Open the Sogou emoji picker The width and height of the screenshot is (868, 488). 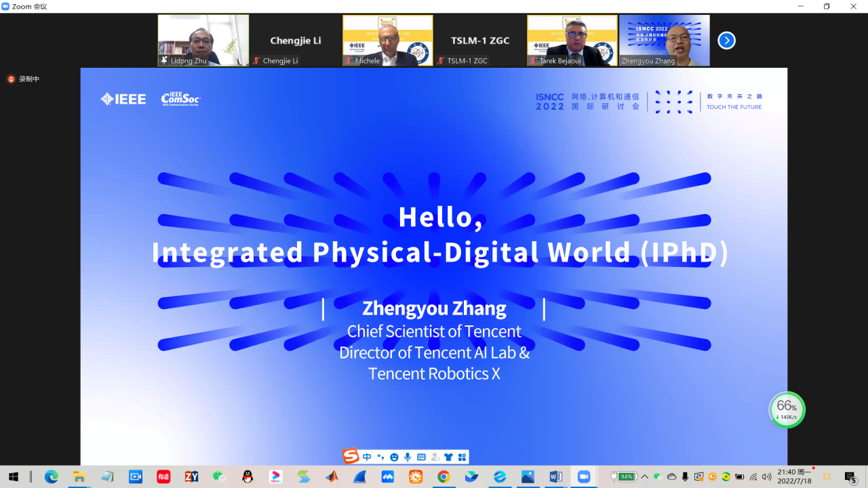(394, 457)
